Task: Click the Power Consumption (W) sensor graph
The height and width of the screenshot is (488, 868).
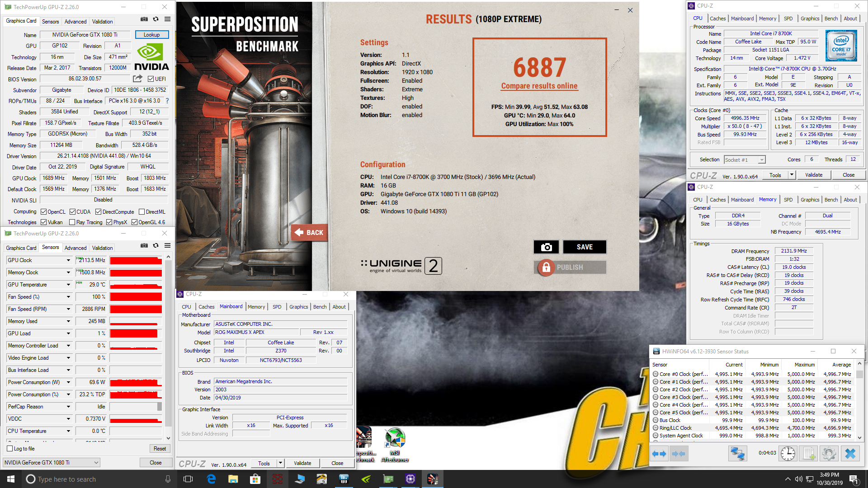Action: [x=136, y=382]
